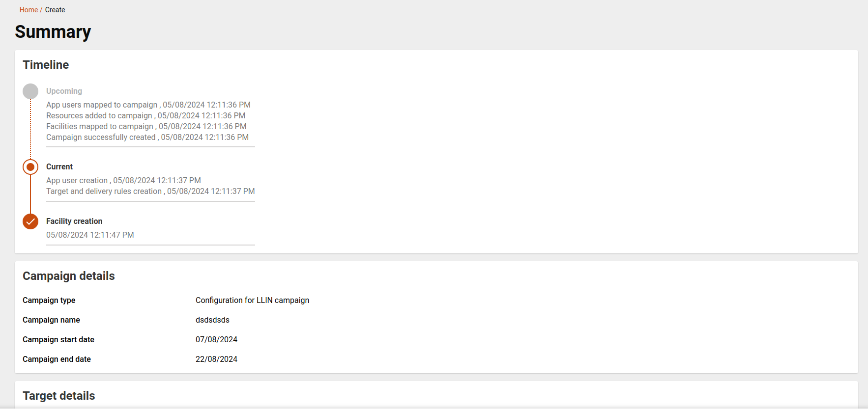
Task: Click the Facility creation checkmark icon
Action: click(30, 221)
